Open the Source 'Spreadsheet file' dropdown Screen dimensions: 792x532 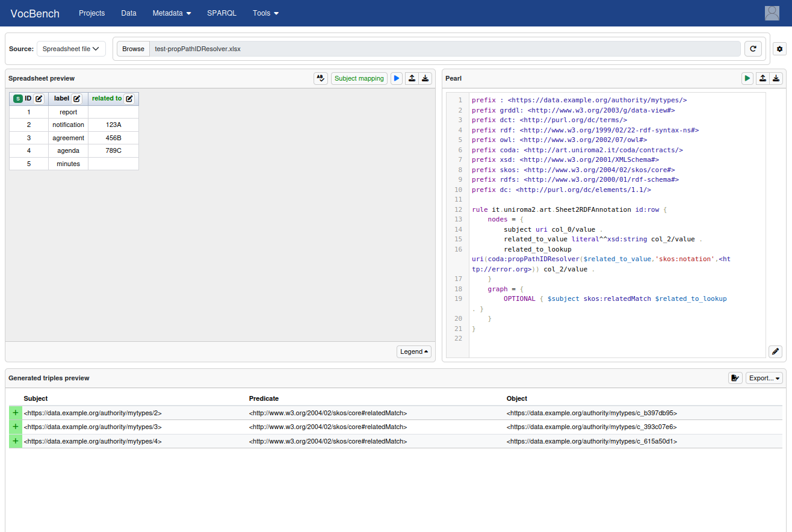[71, 49]
